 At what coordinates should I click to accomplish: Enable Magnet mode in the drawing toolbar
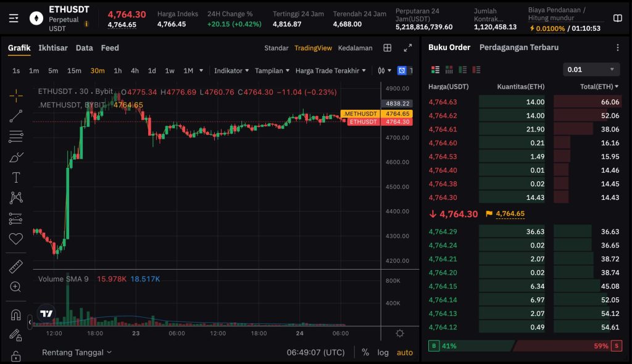tap(16, 316)
